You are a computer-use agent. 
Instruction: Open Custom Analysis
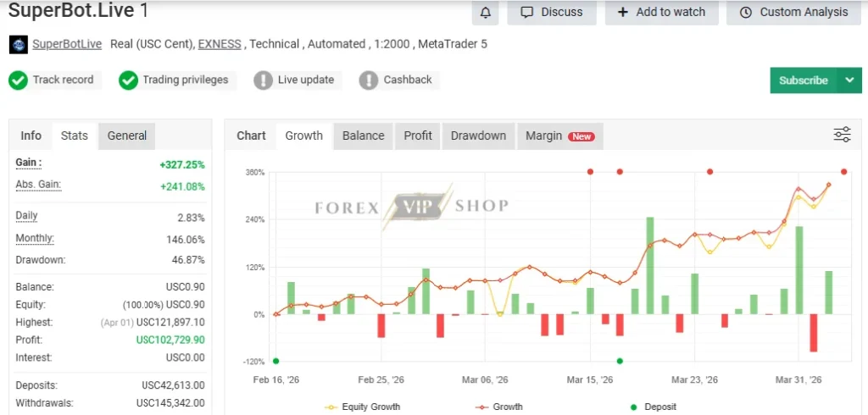coord(793,12)
